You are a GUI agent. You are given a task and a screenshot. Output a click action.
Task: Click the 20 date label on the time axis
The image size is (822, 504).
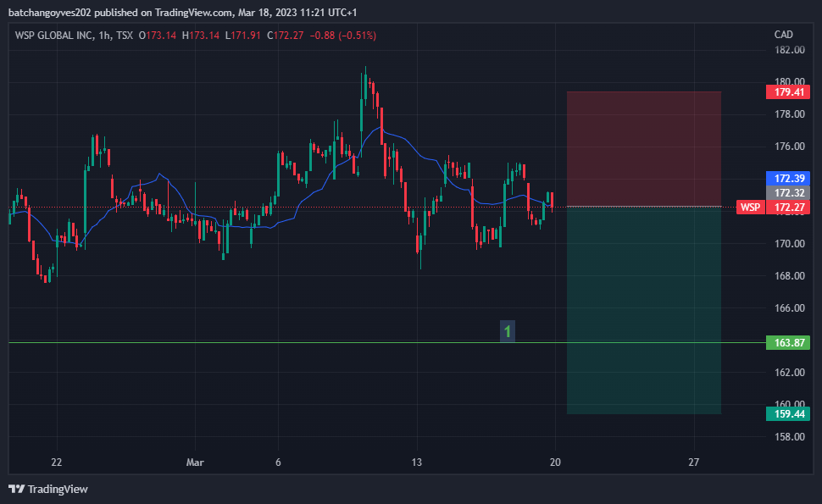[555, 462]
